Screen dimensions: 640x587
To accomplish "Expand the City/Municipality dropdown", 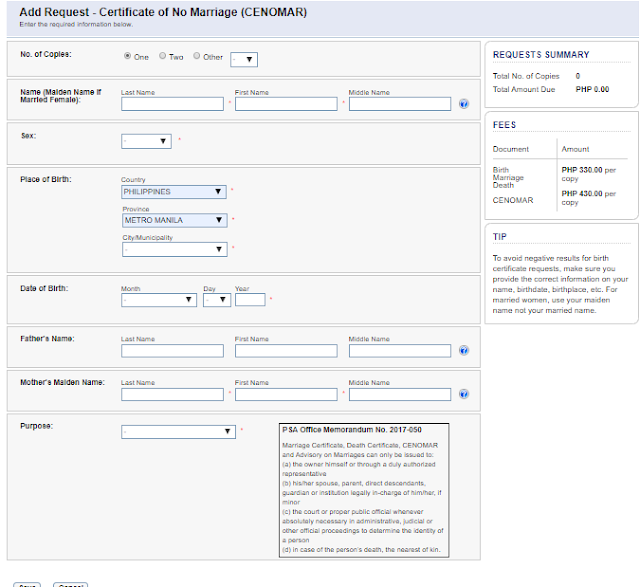I will pyautogui.click(x=173, y=249).
